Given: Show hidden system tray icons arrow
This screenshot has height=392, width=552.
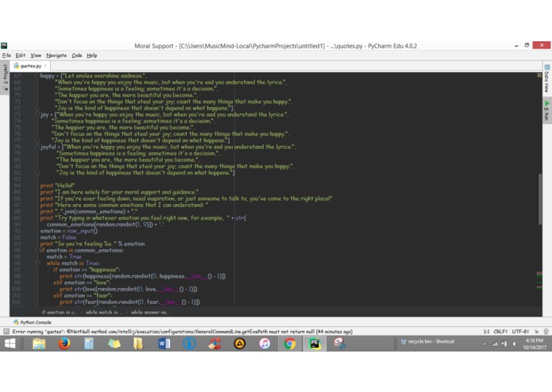Looking at the screenshot, I should tap(484, 344).
